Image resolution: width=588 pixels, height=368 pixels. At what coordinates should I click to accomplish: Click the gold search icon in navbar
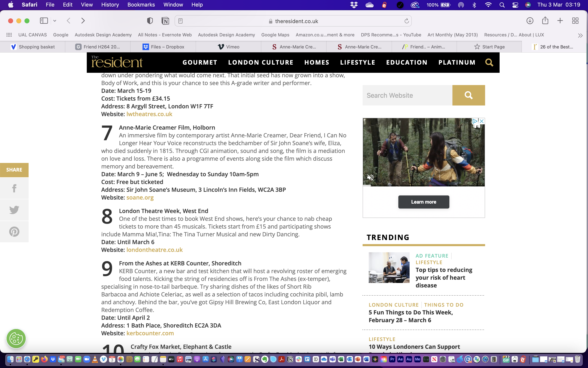click(489, 63)
